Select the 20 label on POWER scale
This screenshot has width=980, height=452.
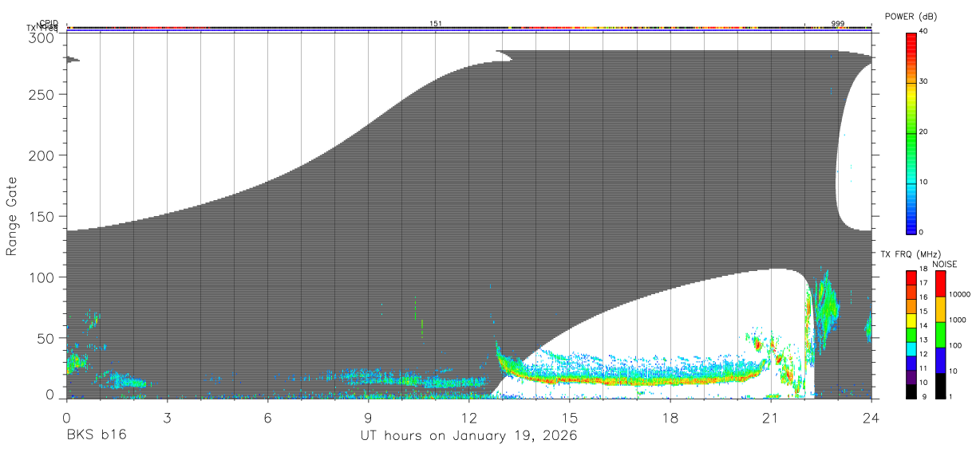923,132
